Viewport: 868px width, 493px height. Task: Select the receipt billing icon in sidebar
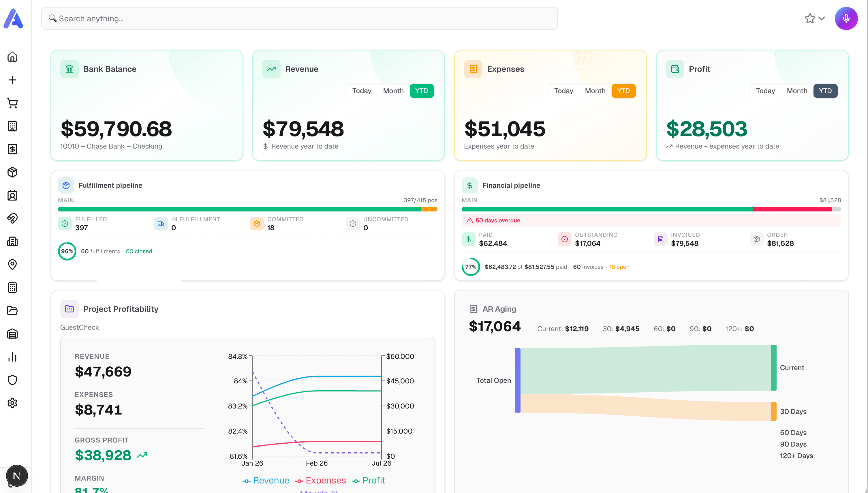(12, 149)
